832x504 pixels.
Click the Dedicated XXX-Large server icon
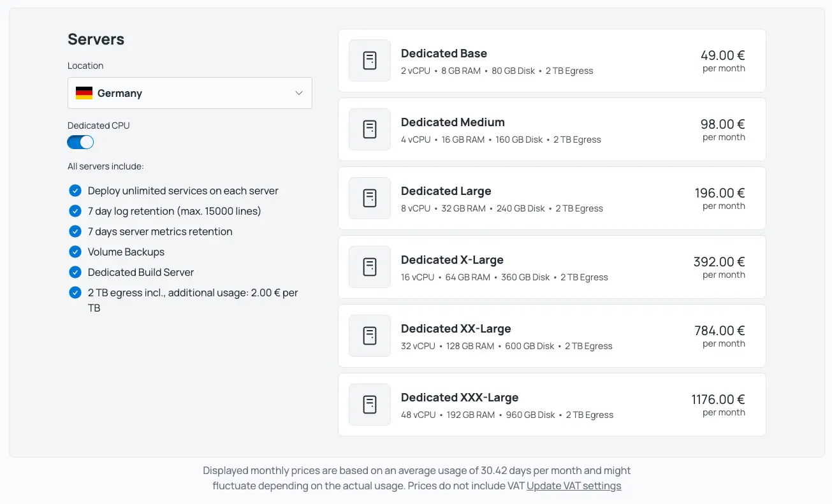(x=369, y=404)
